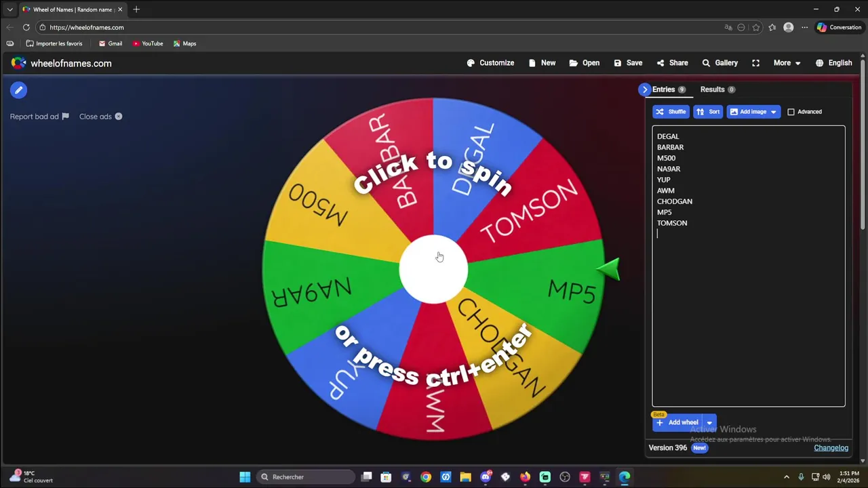The image size is (868, 488).
Task: Open the Gmail bookmark
Action: click(111, 43)
